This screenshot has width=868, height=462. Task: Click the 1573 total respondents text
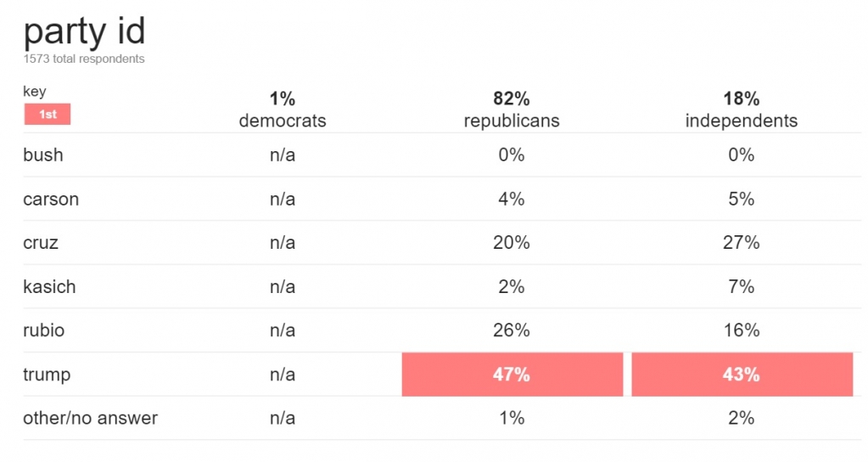pos(84,59)
